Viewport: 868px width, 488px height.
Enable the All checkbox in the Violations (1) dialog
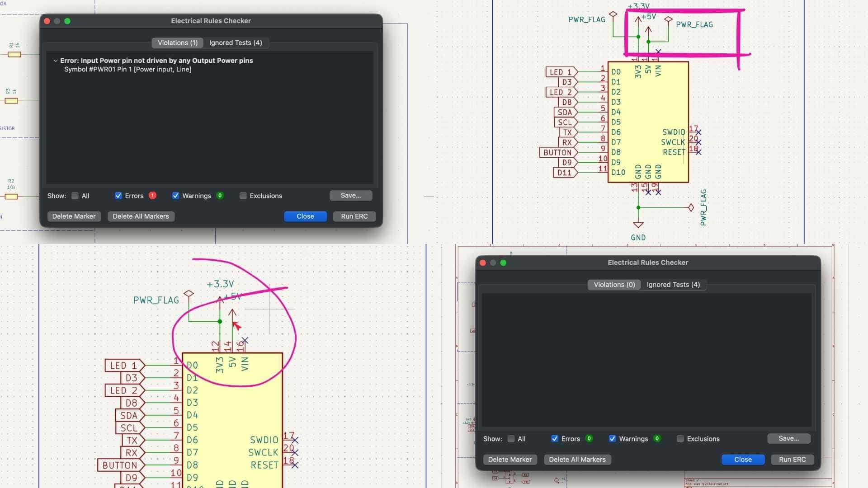(x=75, y=196)
